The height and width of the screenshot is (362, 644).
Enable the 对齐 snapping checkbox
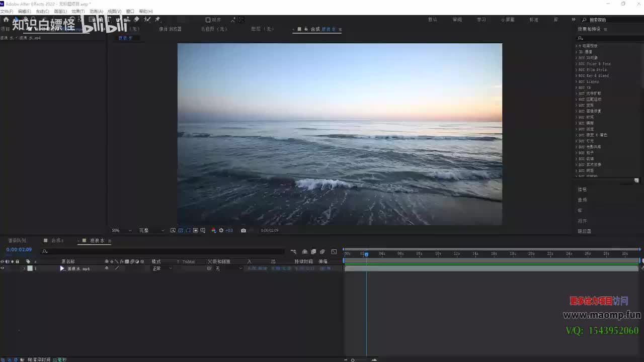pyautogui.click(x=208, y=20)
